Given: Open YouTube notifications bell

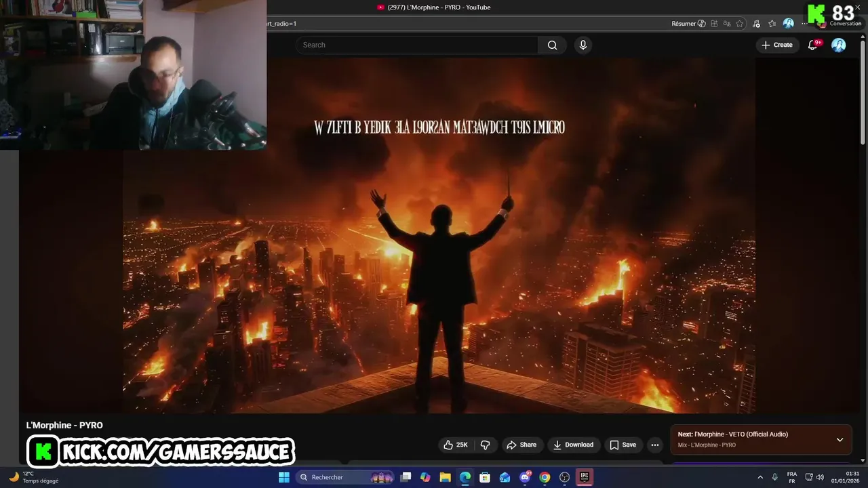Looking at the screenshot, I should pyautogui.click(x=813, y=45).
